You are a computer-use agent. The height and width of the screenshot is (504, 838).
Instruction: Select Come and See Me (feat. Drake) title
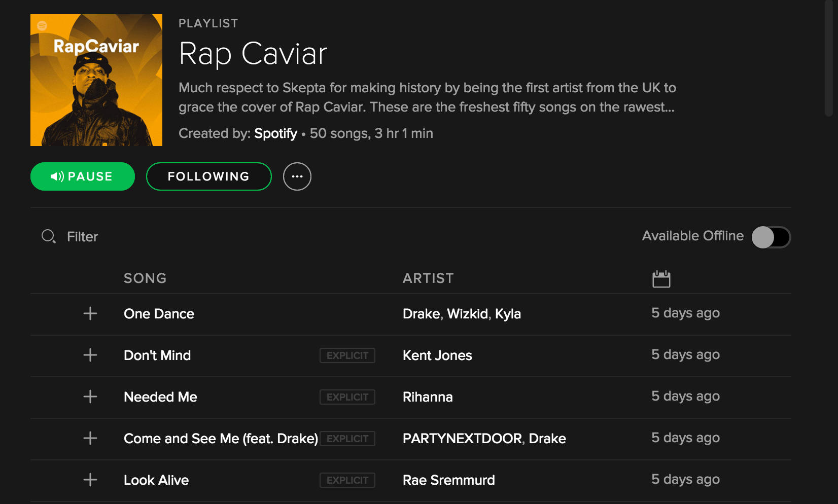click(221, 439)
